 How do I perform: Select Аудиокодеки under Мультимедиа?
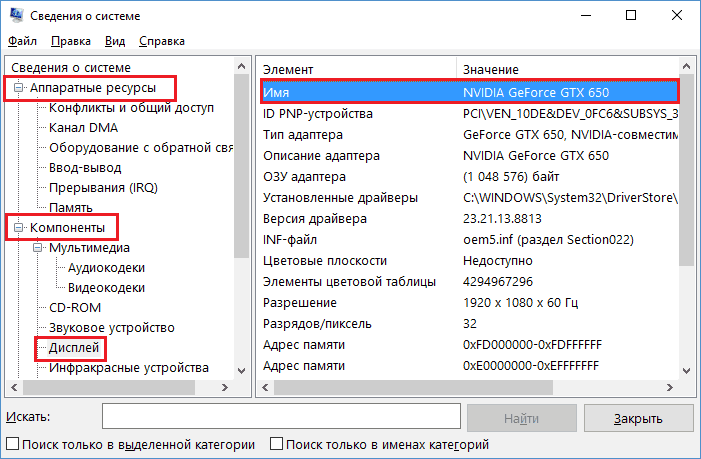[106, 268]
